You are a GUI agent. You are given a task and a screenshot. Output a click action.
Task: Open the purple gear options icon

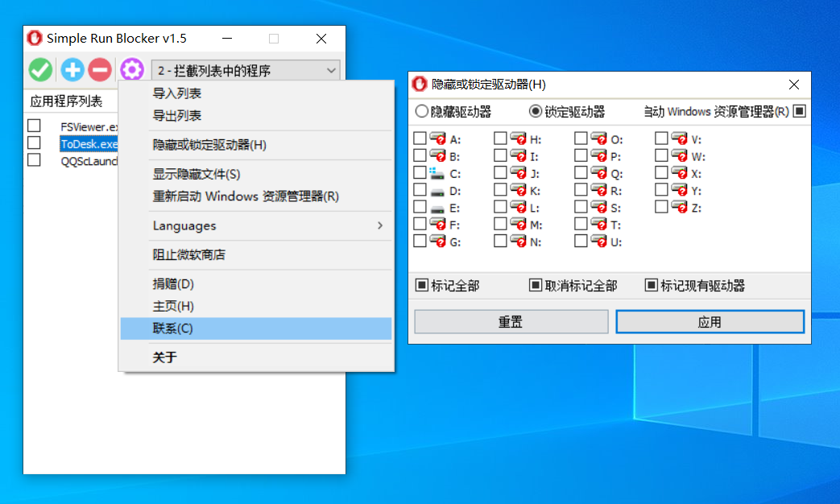[x=131, y=70]
